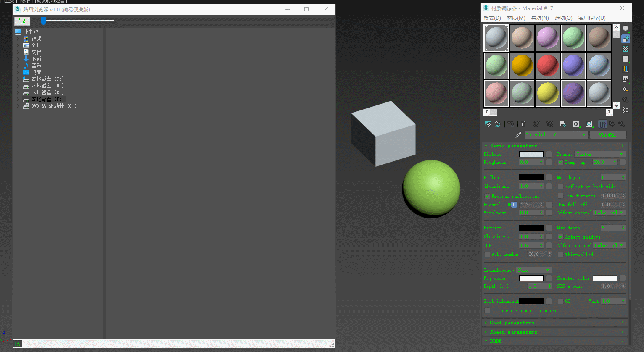Open the 导航(N) menu
Image resolution: width=644 pixels, height=352 pixels.
pyautogui.click(x=540, y=18)
